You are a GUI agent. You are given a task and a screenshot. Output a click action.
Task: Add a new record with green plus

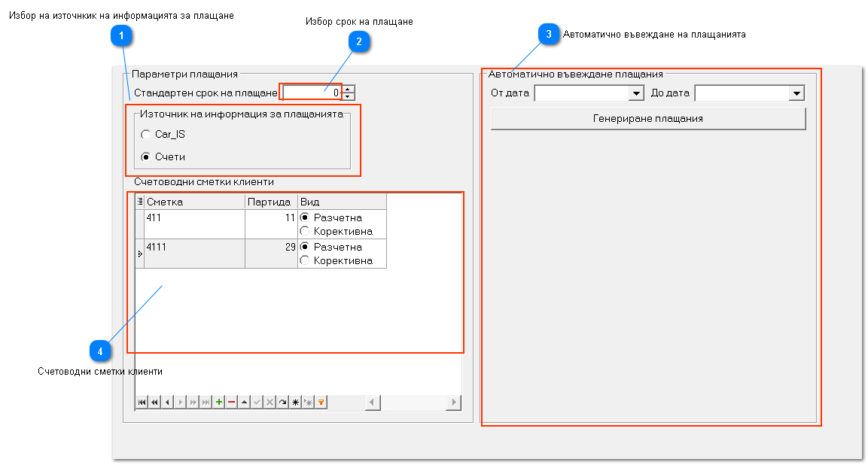(x=218, y=403)
